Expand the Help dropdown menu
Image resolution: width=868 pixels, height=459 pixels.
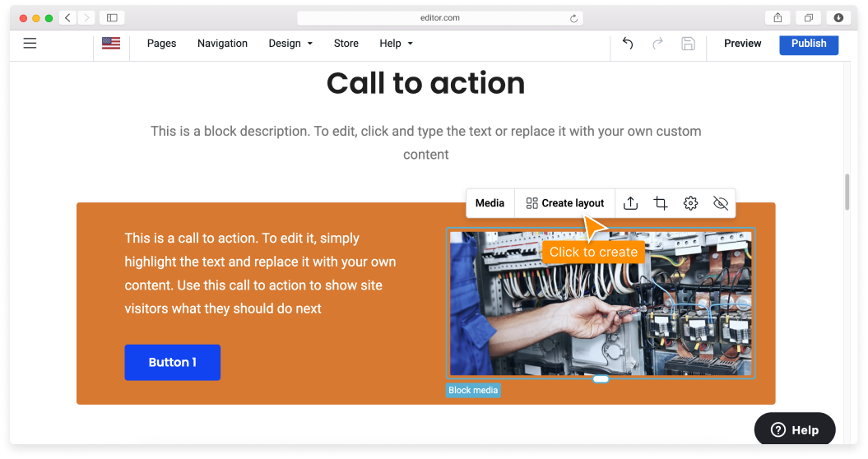pyautogui.click(x=397, y=44)
